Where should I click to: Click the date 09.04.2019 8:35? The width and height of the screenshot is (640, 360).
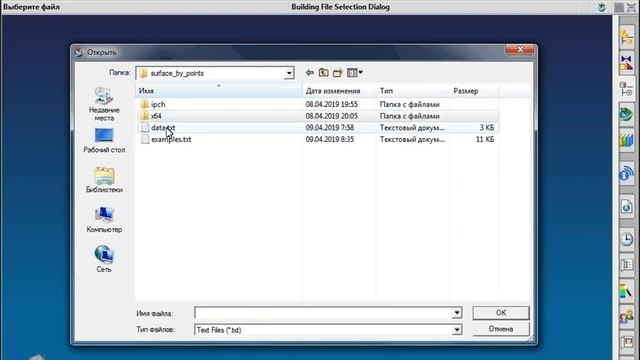coord(330,139)
